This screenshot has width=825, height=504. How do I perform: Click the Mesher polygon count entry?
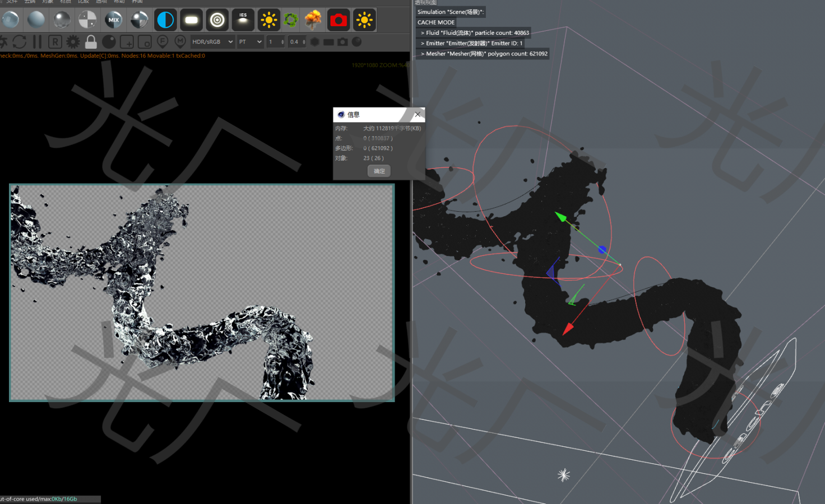click(x=483, y=53)
